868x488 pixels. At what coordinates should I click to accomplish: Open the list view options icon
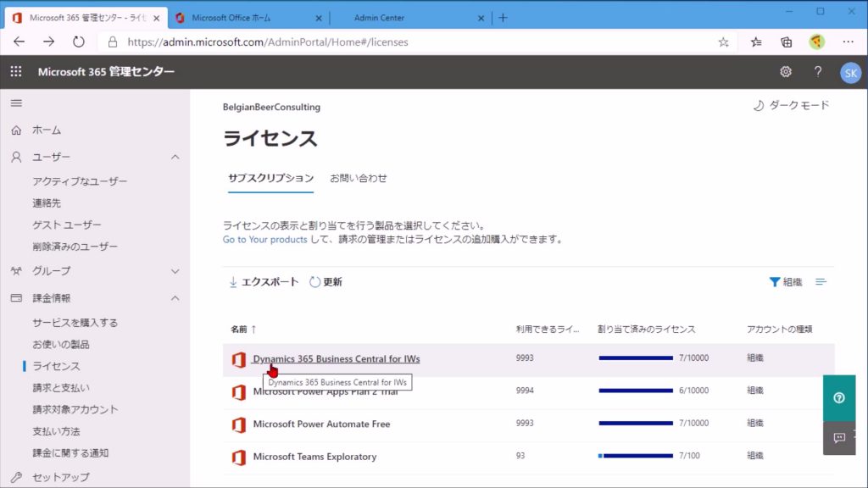click(x=821, y=282)
